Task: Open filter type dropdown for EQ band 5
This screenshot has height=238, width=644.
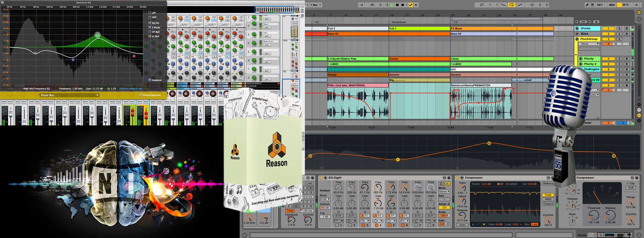Action: (391, 221)
